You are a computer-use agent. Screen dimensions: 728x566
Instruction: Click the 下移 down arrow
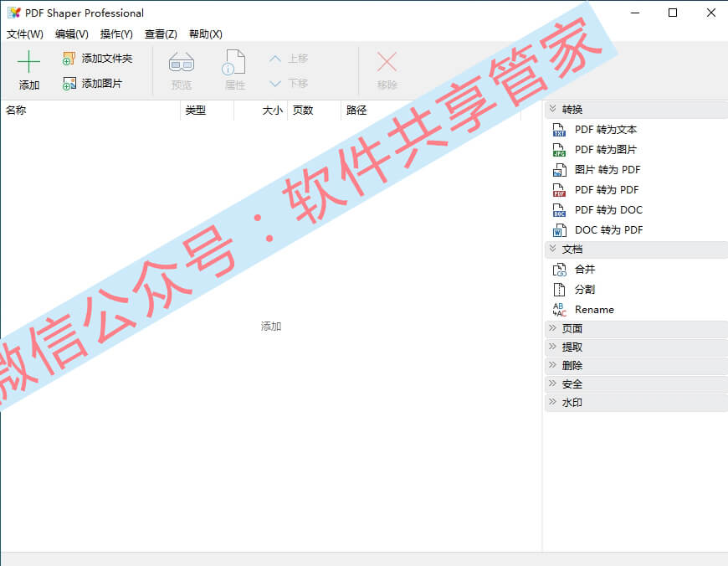pos(274,84)
